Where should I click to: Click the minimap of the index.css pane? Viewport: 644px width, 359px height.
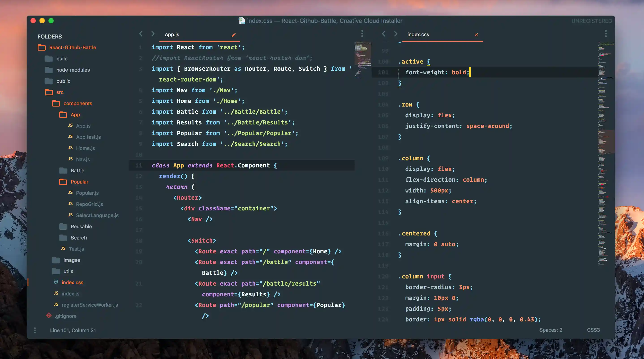605,150
